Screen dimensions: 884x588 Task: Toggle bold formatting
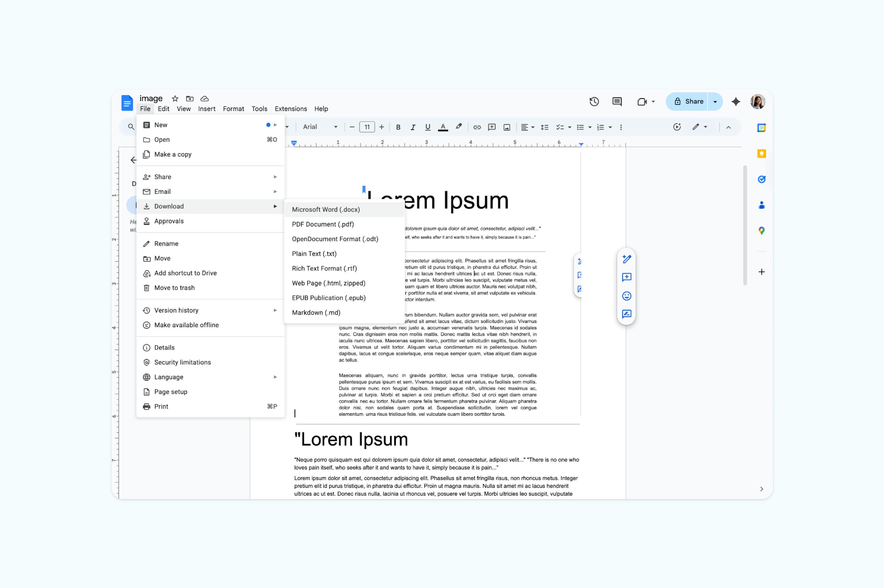398,127
